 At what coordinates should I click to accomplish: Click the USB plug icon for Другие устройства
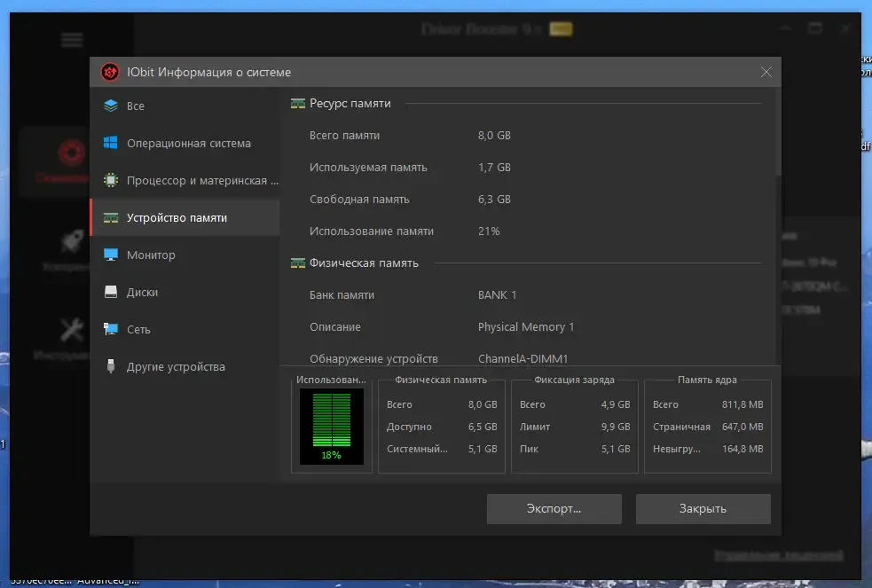click(111, 366)
